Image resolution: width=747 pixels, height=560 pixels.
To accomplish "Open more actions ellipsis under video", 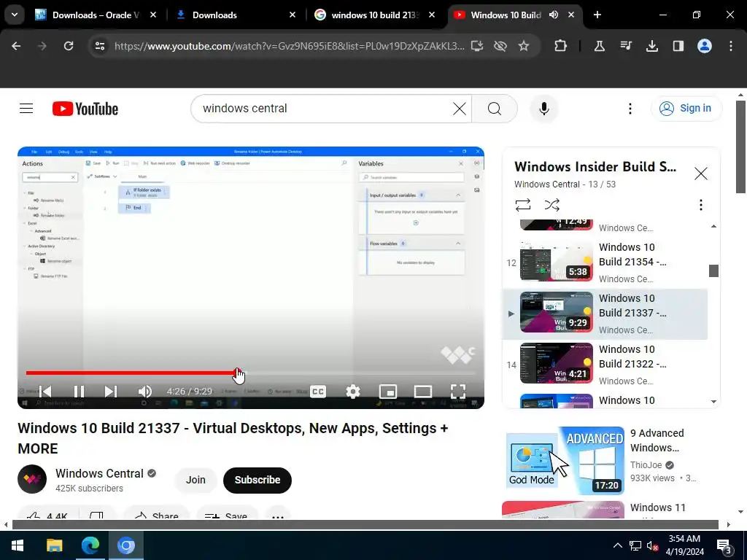I will 278,516.
